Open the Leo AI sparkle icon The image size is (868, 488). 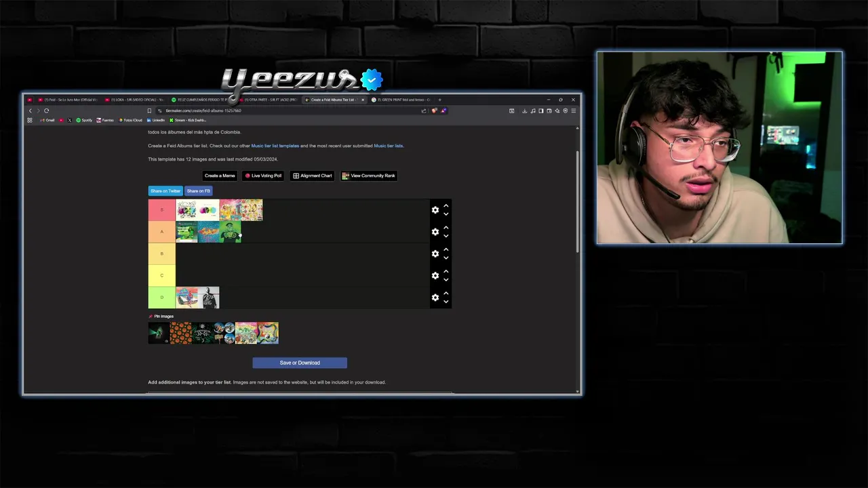tap(557, 110)
